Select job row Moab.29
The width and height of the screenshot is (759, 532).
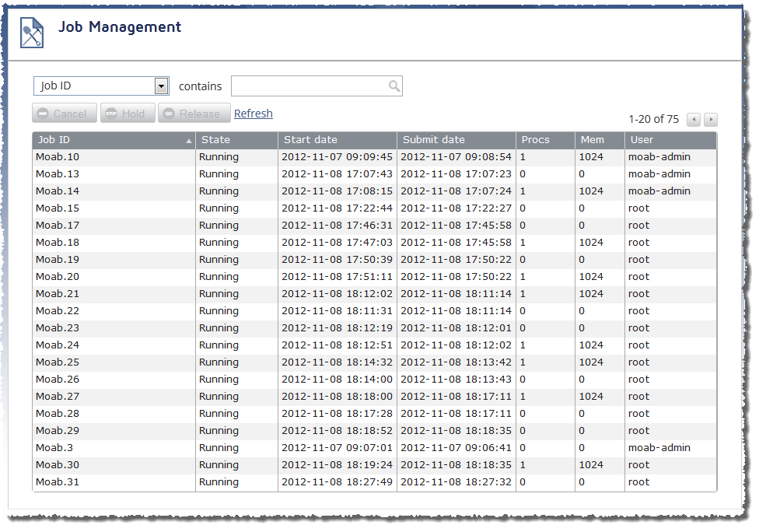point(375,430)
